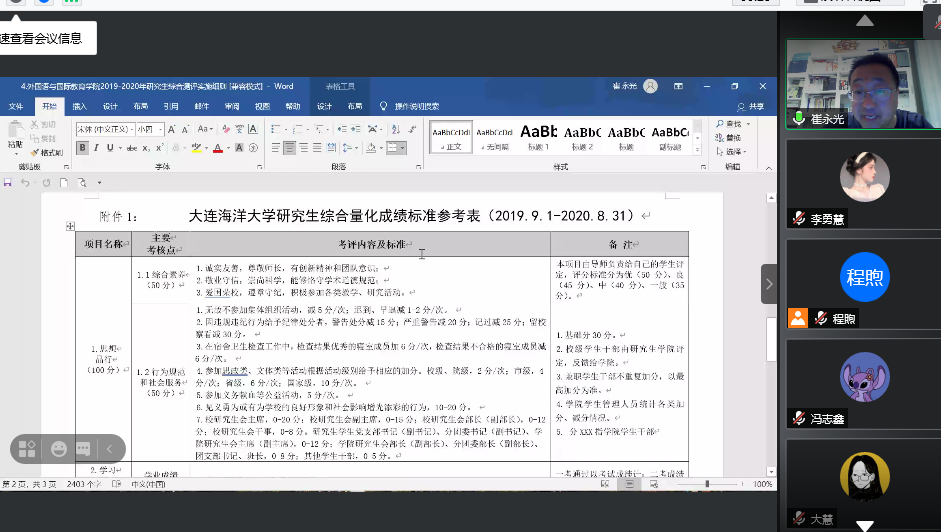Open the chat bubble icon in meeting overlay

point(83,449)
